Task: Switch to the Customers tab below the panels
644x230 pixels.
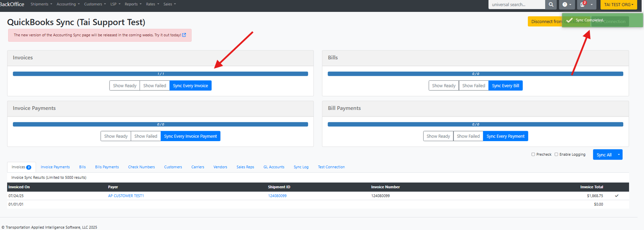Action: click(x=173, y=167)
